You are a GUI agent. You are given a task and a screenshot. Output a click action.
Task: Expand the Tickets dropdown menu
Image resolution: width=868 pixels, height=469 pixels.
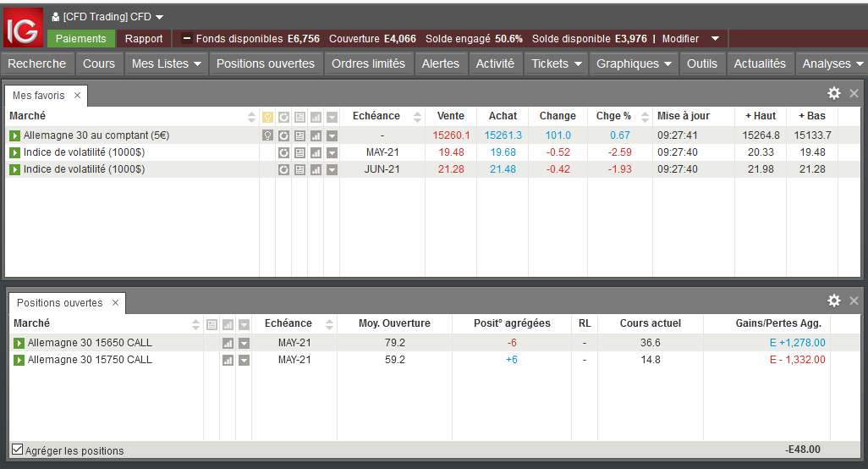point(578,63)
